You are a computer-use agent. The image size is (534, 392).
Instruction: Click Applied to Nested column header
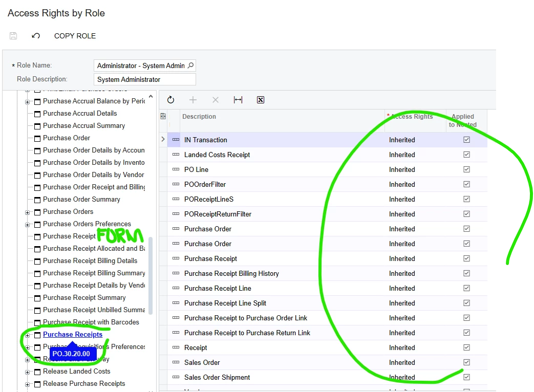(462, 120)
